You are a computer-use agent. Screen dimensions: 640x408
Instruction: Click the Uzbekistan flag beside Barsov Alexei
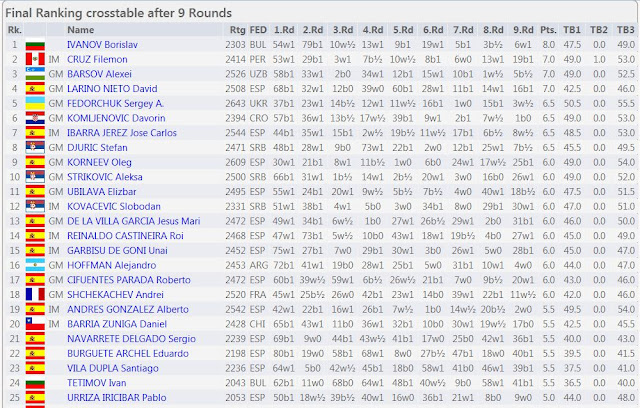coord(34,75)
